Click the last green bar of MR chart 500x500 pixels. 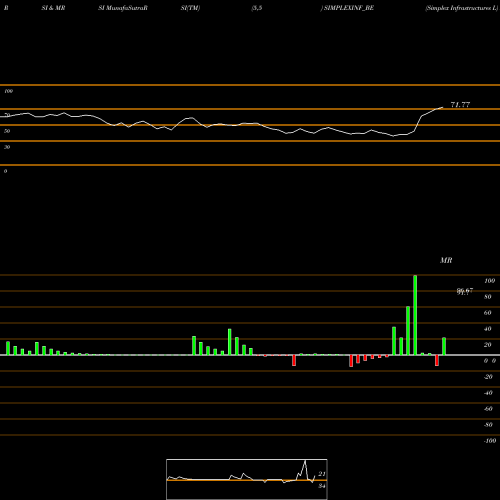(x=444, y=346)
